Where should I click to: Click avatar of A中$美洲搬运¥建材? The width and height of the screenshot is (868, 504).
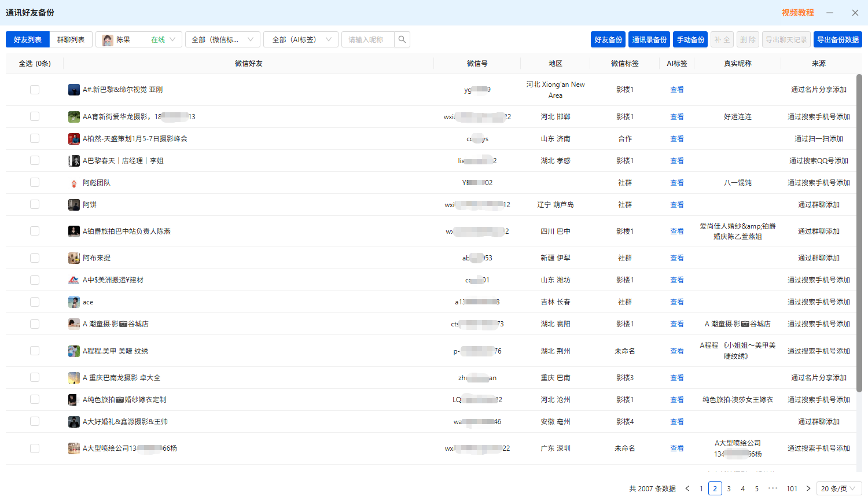[x=74, y=280]
